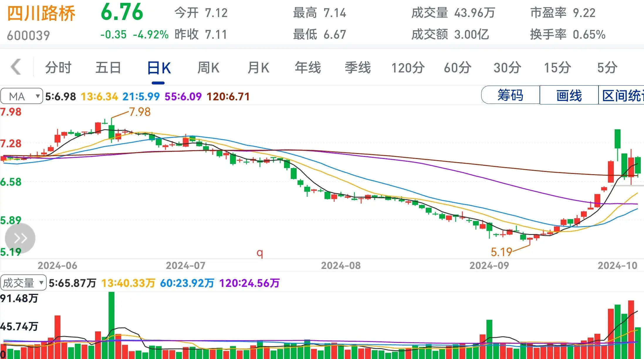Click the MA 13:6.34 label
This screenshot has width=644, height=359.
(99, 96)
